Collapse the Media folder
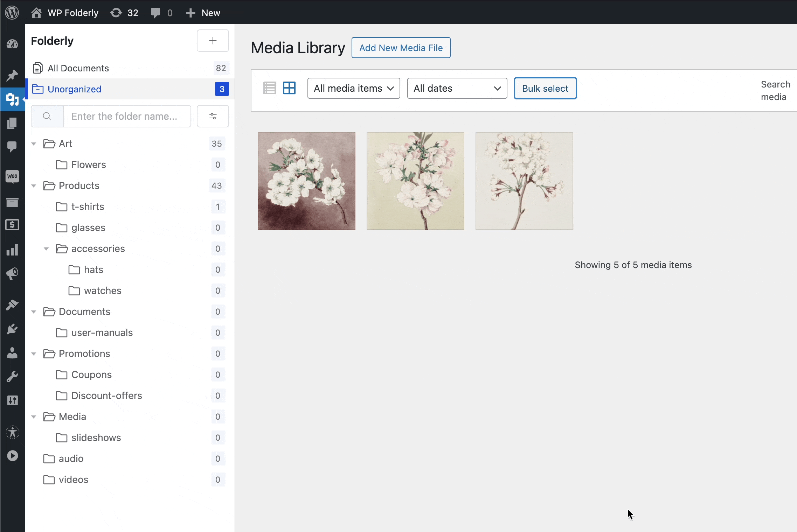Image resolution: width=797 pixels, height=532 pixels. click(x=34, y=417)
